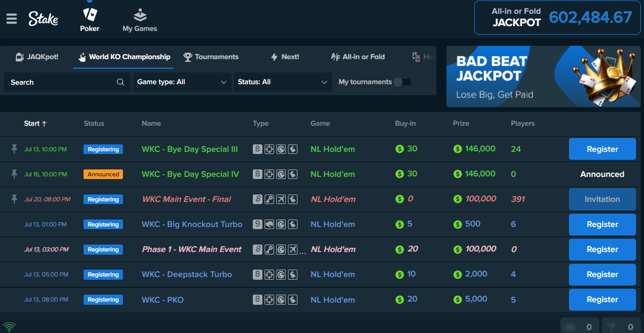Open the WKC Main Event - Final tournament name
This screenshot has width=644, height=333.
[x=186, y=199]
